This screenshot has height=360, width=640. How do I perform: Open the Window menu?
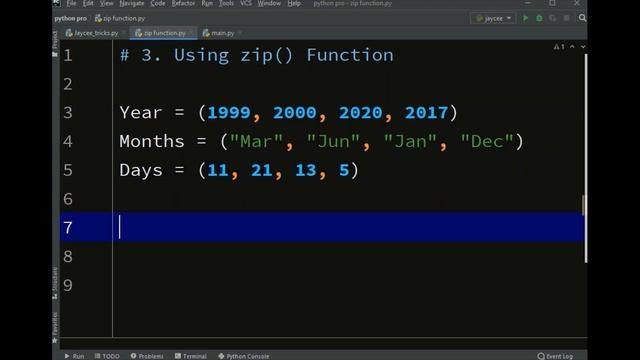click(269, 3)
